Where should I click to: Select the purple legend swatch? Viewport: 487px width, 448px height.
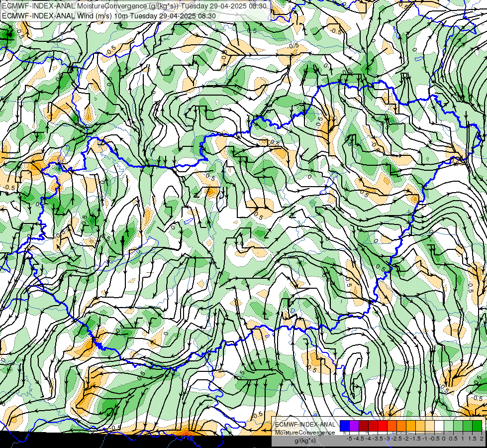point(354,426)
